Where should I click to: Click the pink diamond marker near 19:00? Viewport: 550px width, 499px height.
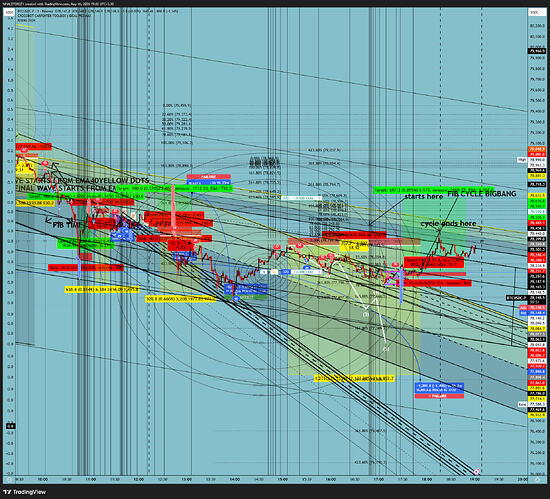coord(476,472)
